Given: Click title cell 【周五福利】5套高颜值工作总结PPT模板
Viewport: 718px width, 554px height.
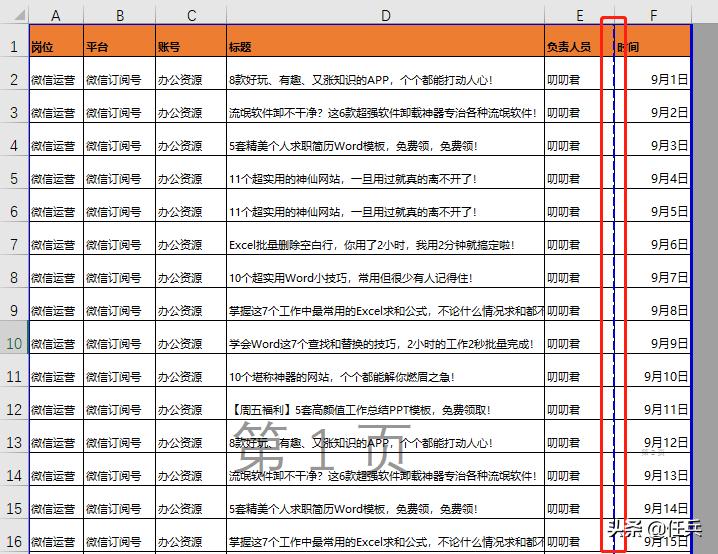Looking at the screenshot, I should pos(386,403).
